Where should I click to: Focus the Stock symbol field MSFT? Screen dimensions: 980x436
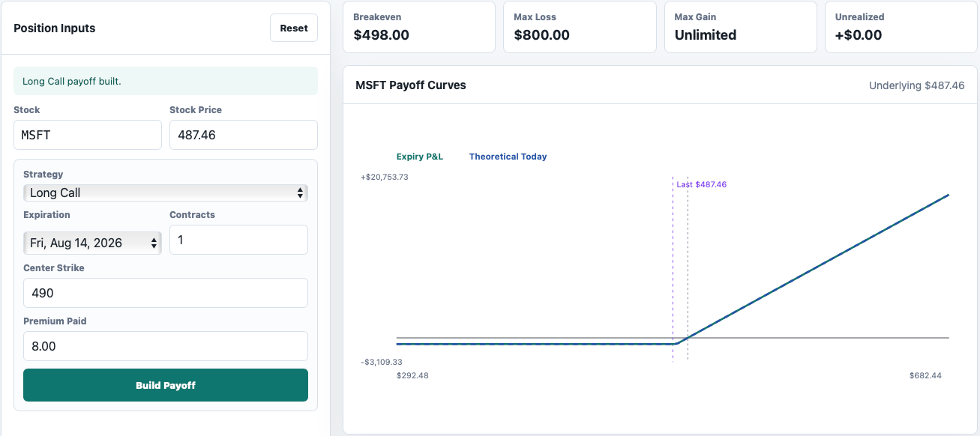pyautogui.click(x=88, y=135)
